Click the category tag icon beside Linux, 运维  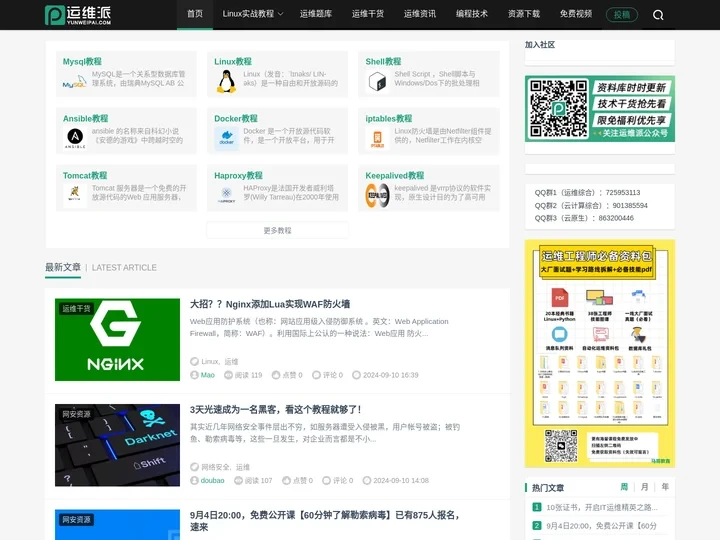coord(194,362)
